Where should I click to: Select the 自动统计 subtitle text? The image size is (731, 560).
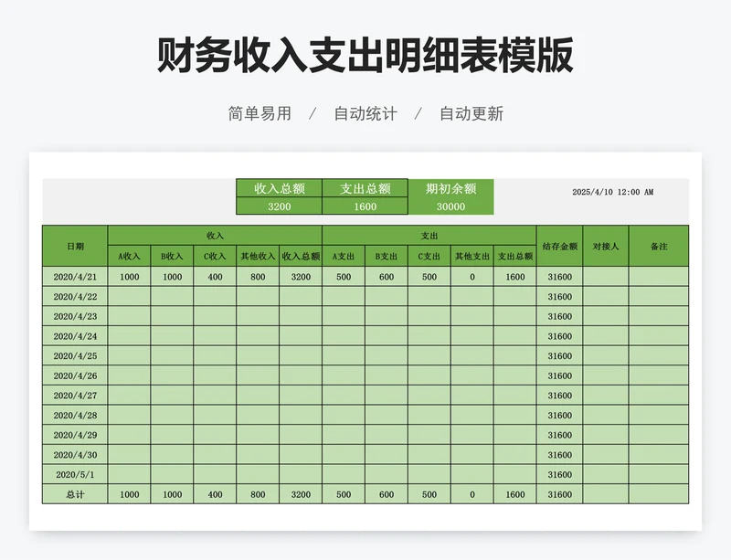click(365, 114)
